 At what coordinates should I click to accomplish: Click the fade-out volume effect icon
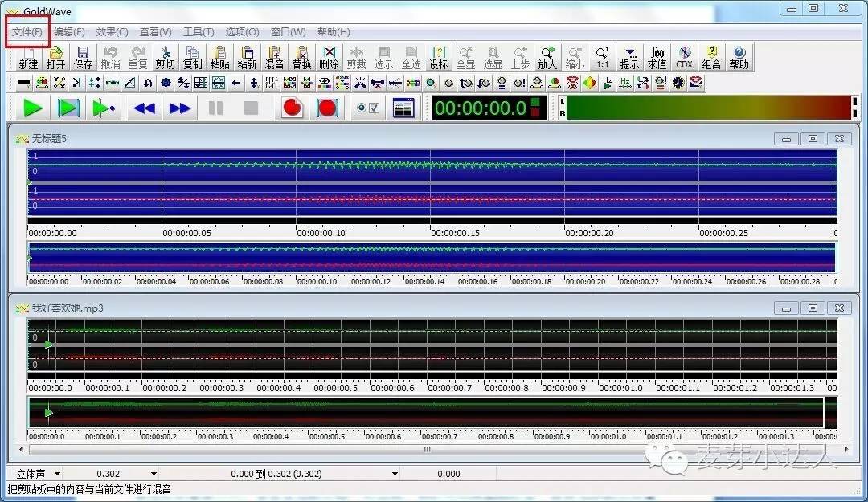tap(484, 83)
